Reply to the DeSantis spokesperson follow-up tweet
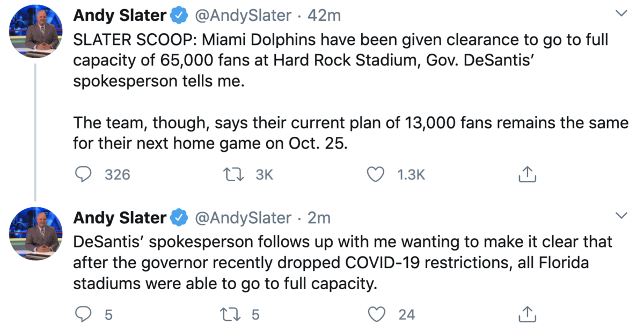Viewport: 644px width, 330px height. click(x=82, y=314)
